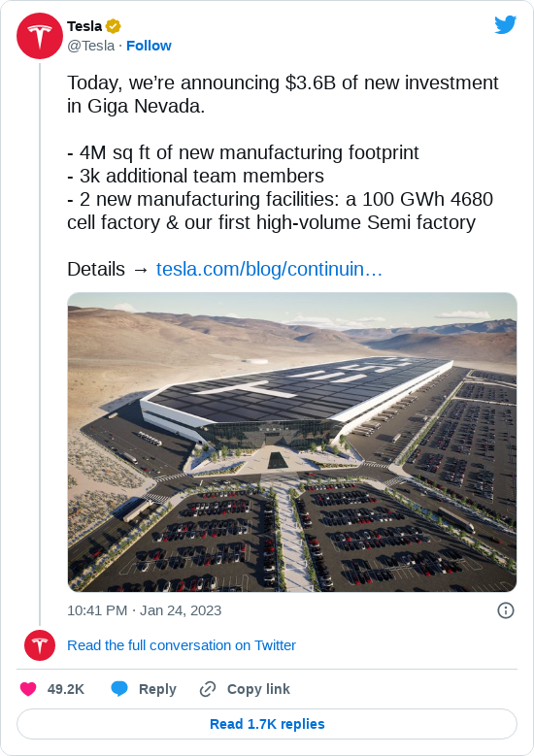Follow the Tesla account
534x756 pixels.
(149, 46)
